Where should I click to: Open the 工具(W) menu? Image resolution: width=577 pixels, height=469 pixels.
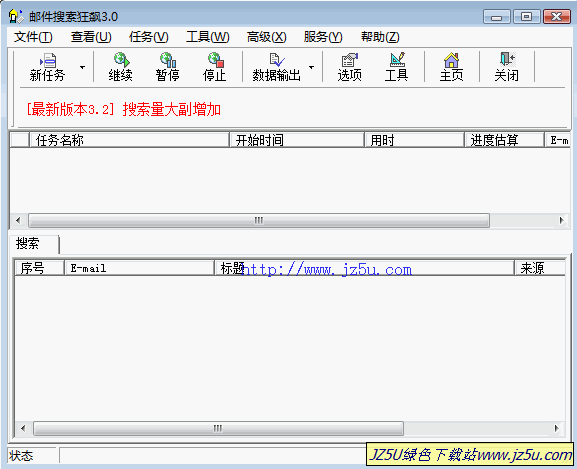point(208,37)
